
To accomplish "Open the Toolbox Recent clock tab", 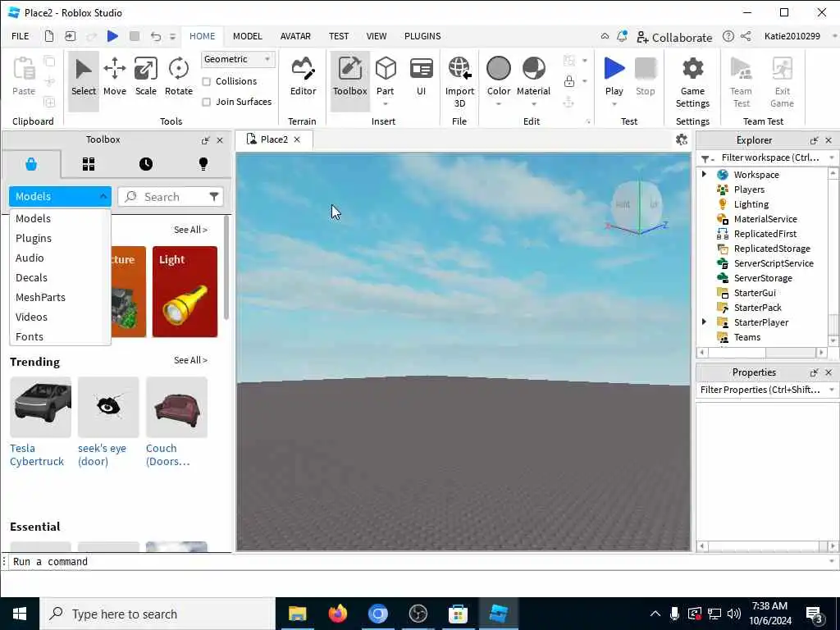I will pos(146,163).
